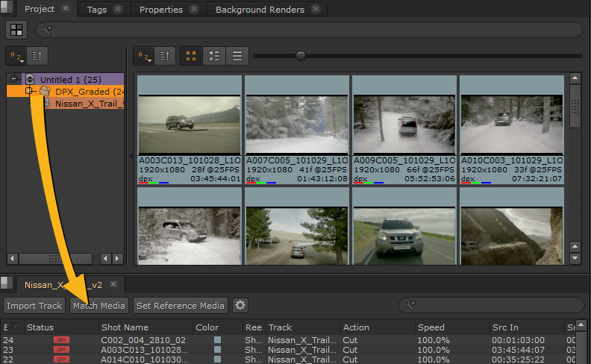Open sort order dropdown above thumbnails
Screen dimensions: 591x364
[x=144, y=56]
